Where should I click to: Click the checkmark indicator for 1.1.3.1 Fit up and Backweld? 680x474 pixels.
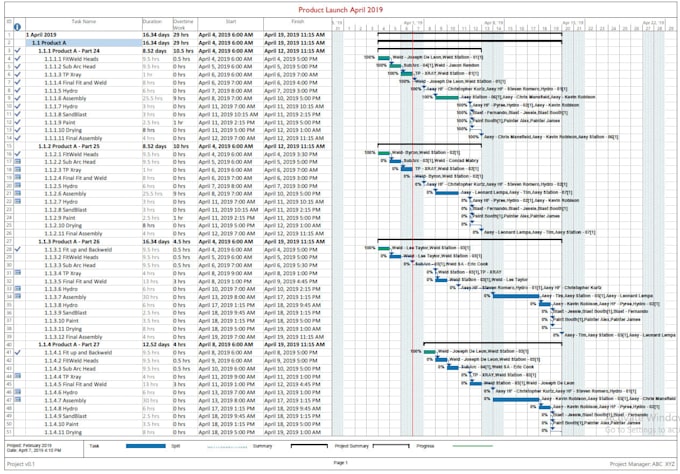pos(19,249)
